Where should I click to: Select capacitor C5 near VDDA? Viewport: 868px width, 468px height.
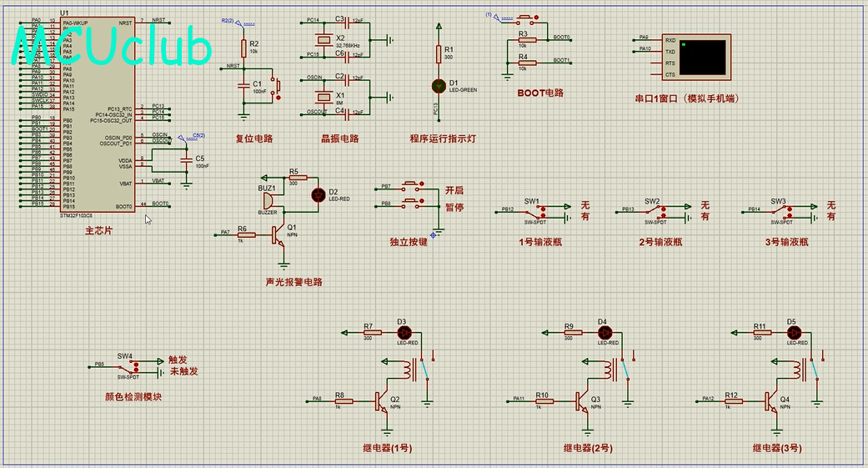click(187, 159)
